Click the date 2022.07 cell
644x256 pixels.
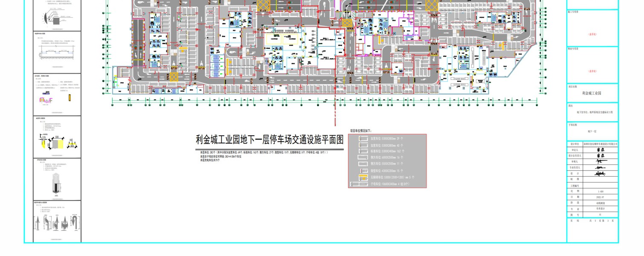600,198
